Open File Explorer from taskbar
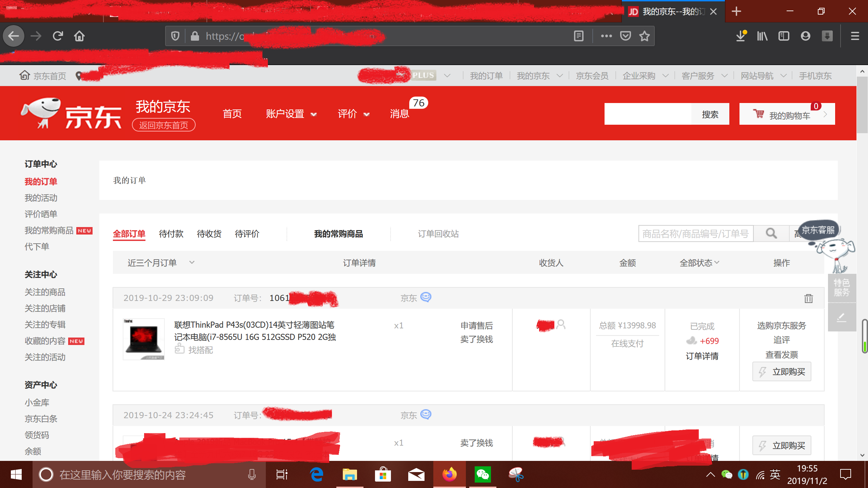This screenshot has height=488, width=868. tap(350, 474)
